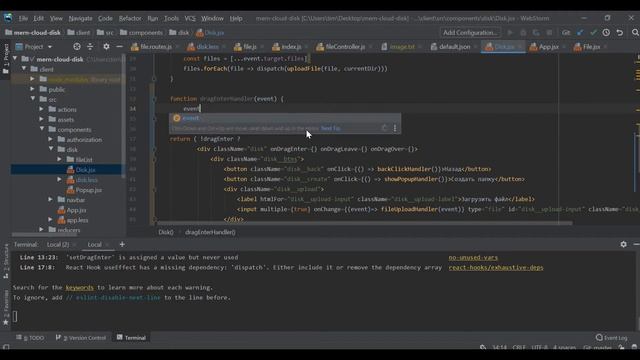Click the terminal input prompt

(15, 316)
